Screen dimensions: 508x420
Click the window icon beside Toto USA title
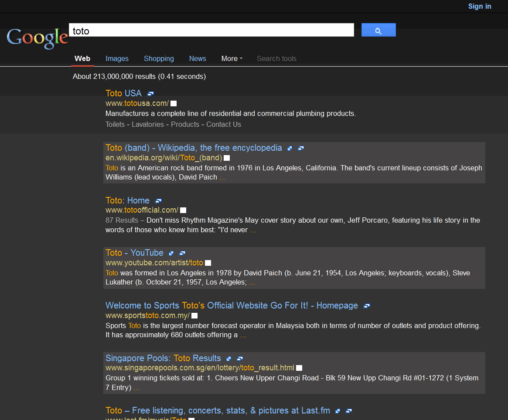(x=150, y=94)
